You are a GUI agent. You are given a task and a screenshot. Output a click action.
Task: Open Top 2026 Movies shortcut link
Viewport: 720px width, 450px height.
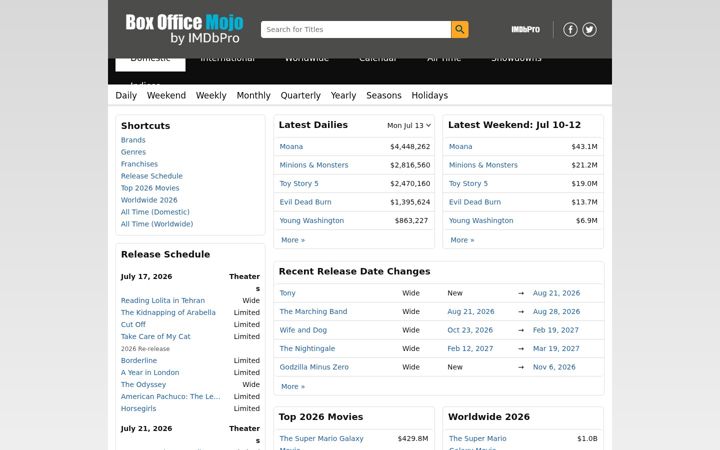click(150, 188)
